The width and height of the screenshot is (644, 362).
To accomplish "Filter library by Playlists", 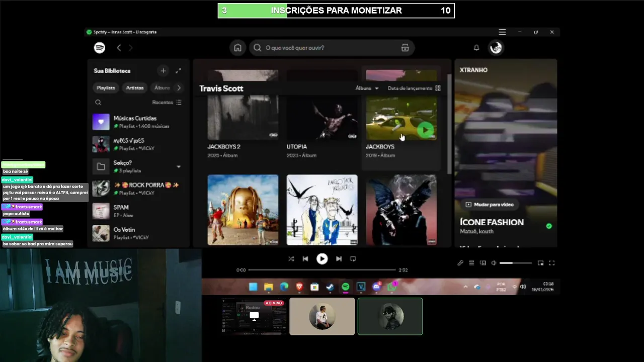I will click(x=106, y=87).
